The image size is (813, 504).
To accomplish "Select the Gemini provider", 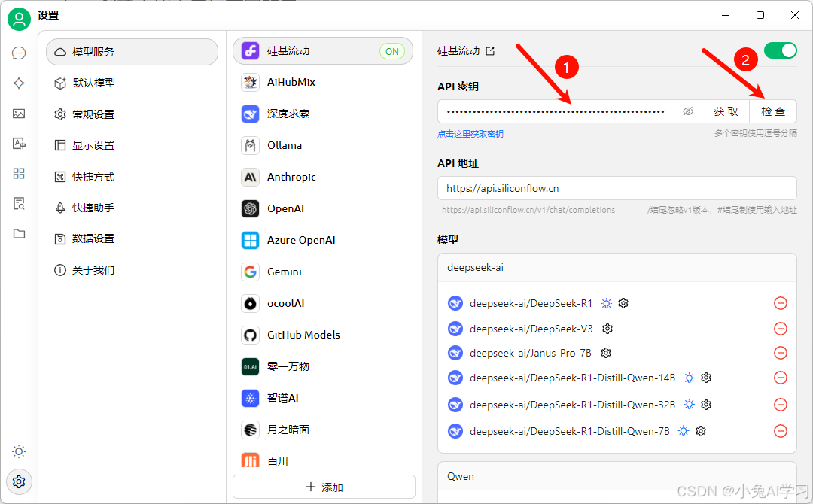I will click(322, 272).
